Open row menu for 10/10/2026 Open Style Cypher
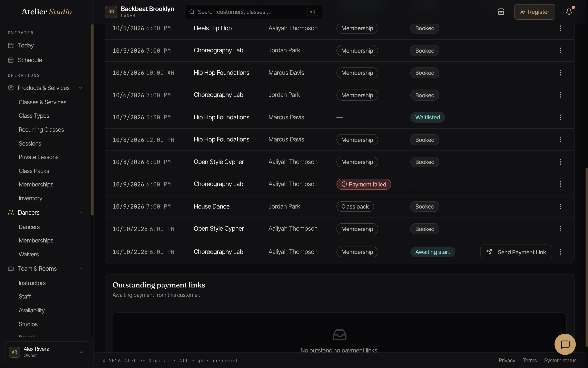 tap(560, 229)
